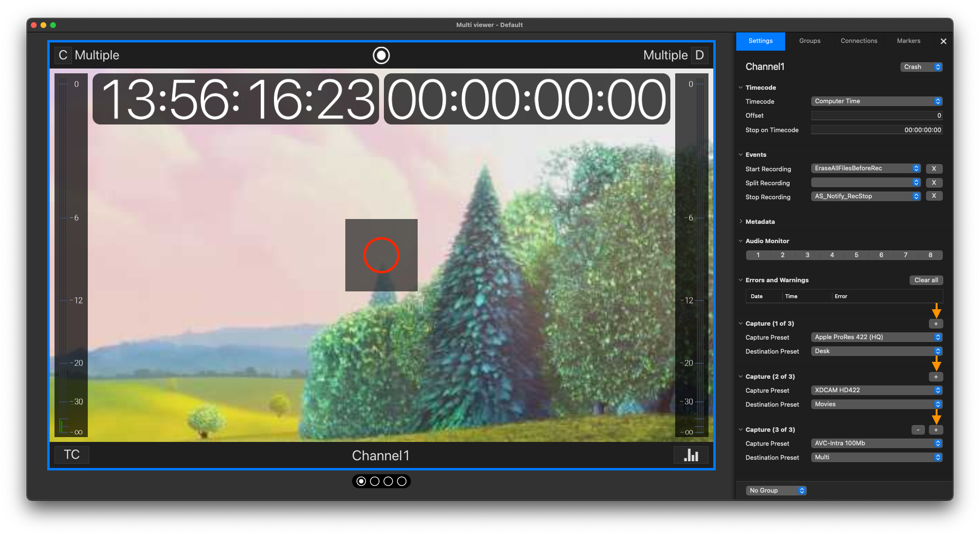980x536 pixels.
Task: Select the third page indicator dot
Action: point(388,481)
